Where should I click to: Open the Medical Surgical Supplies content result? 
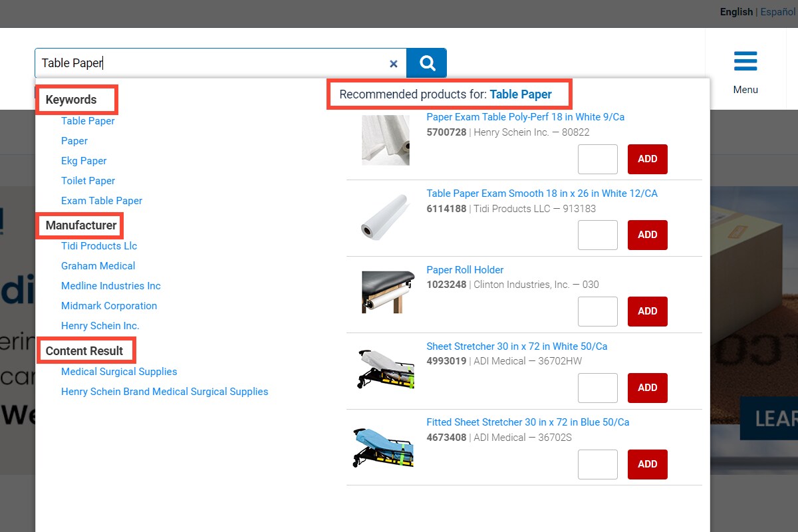[119, 372]
